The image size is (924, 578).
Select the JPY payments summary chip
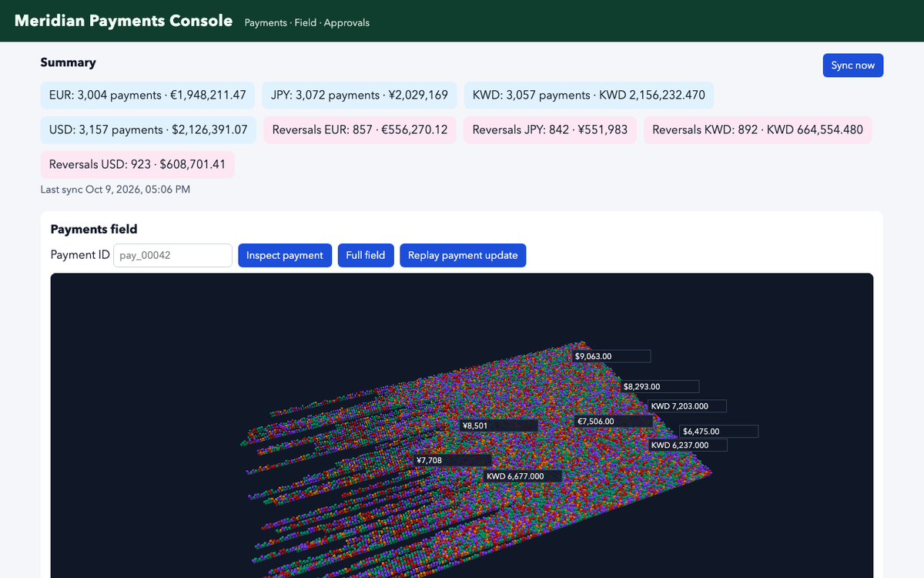click(x=360, y=95)
